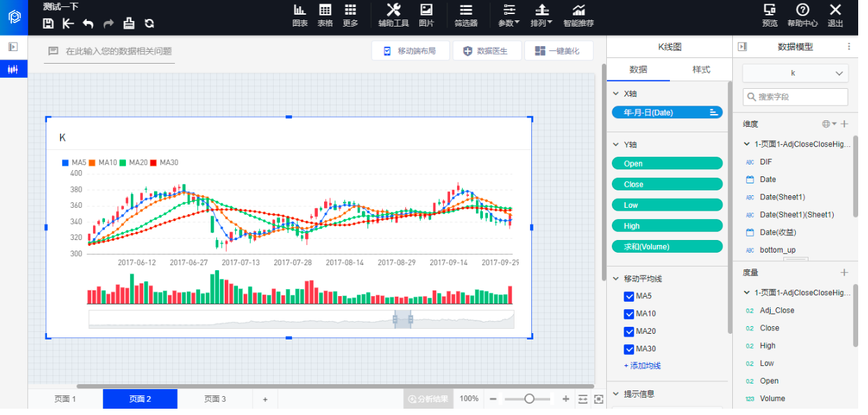Open the 筛选器 filter tool
The image size is (868, 415).
(x=465, y=15)
